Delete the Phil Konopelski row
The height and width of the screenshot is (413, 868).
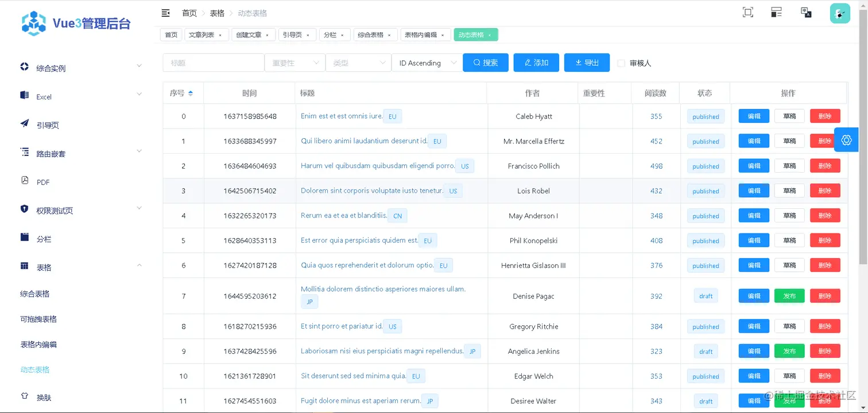825,240
